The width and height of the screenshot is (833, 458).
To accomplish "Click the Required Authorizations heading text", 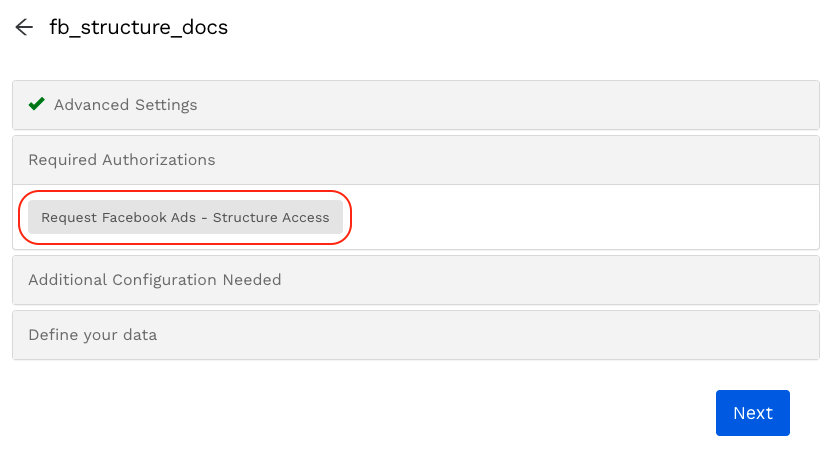I will [122, 160].
